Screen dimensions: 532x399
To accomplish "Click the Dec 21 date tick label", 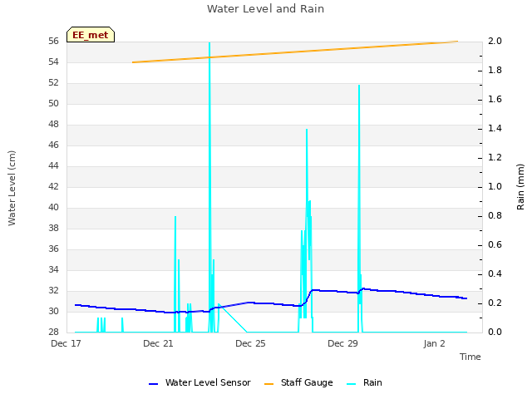I will tap(158, 343).
